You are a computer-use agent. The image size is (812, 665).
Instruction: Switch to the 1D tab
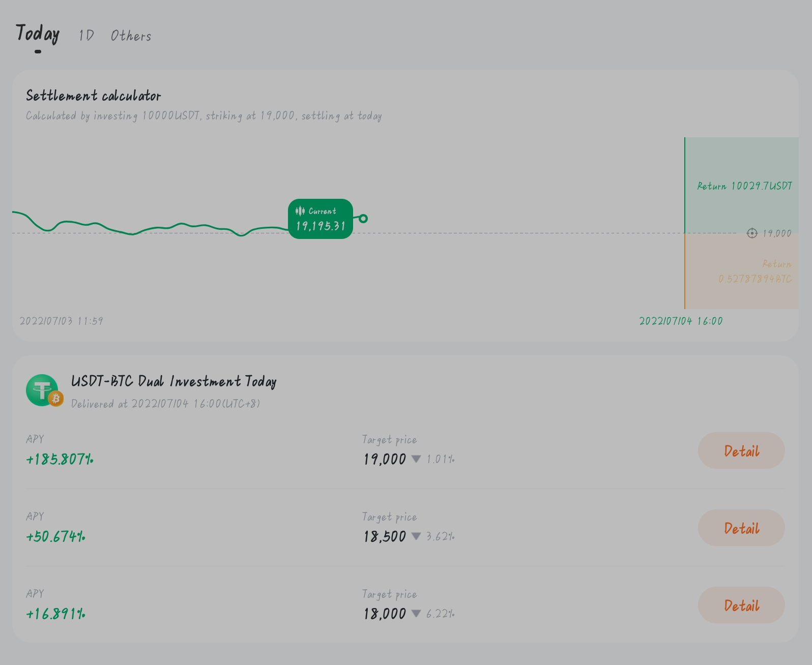coord(86,36)
